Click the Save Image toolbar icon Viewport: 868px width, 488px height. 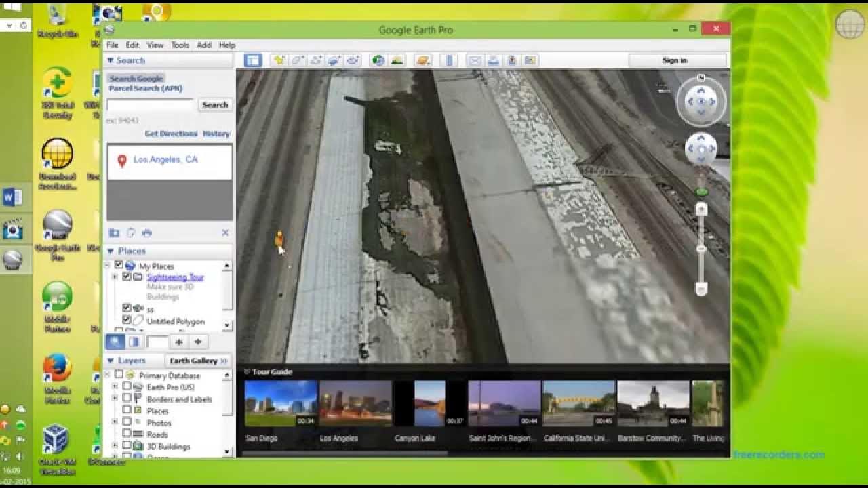click(x=512, y=60)
